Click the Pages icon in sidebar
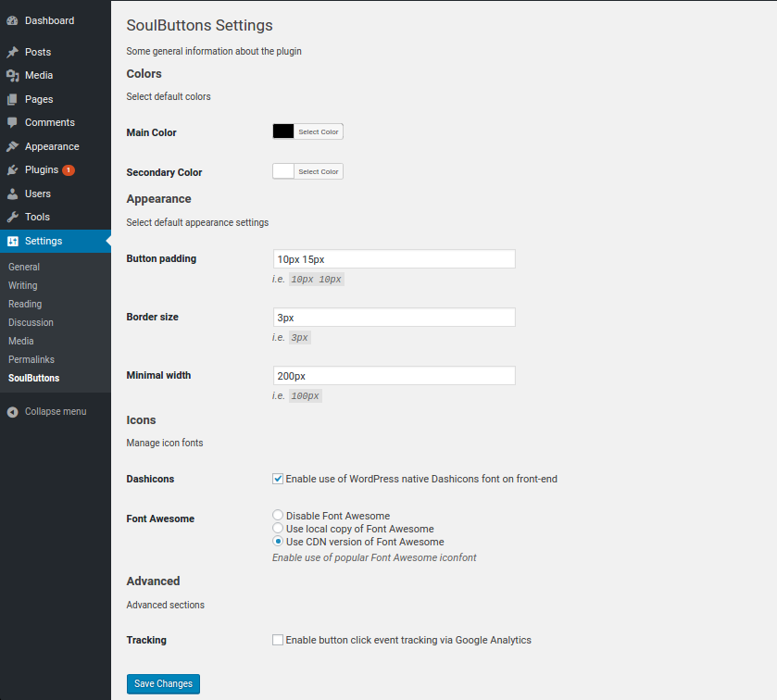777x700 pixels. pos(12,100)
